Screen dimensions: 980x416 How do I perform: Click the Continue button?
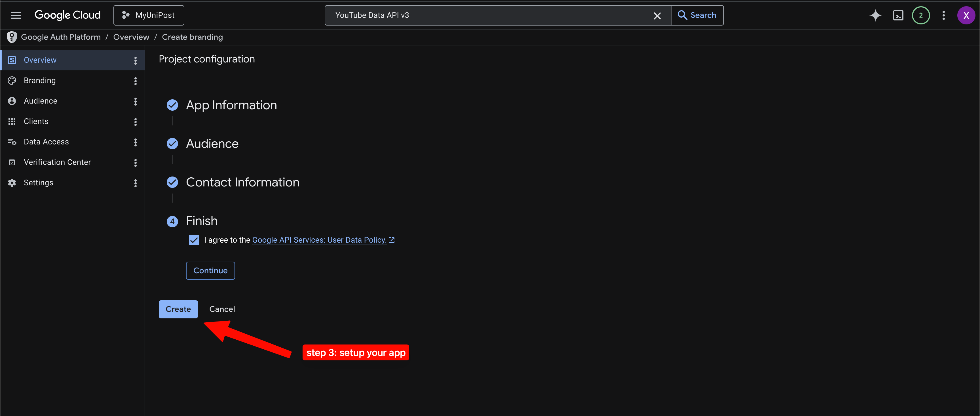click(x=210, y=271)
